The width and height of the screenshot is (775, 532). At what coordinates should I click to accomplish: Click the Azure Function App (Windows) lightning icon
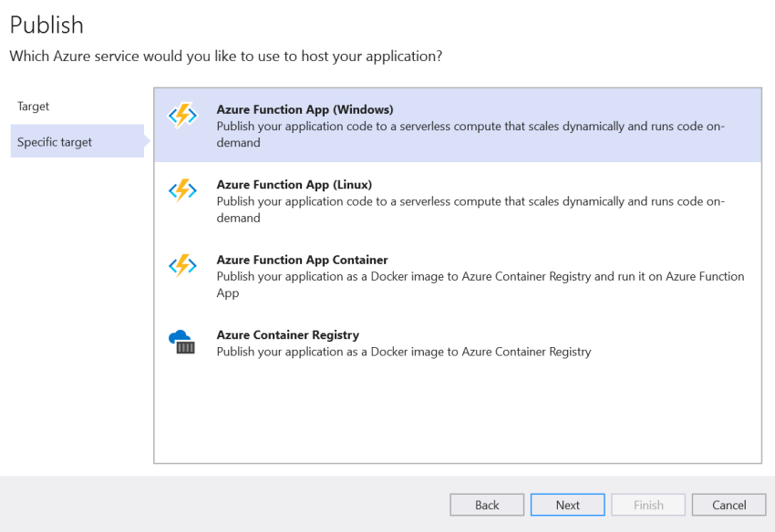coord(182,116)
